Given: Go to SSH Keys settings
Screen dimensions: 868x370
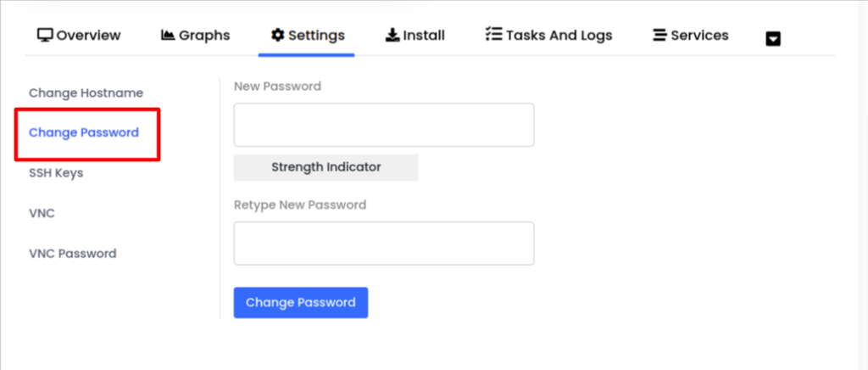Looking at the screenshot, I should click(x=56, y=173).
